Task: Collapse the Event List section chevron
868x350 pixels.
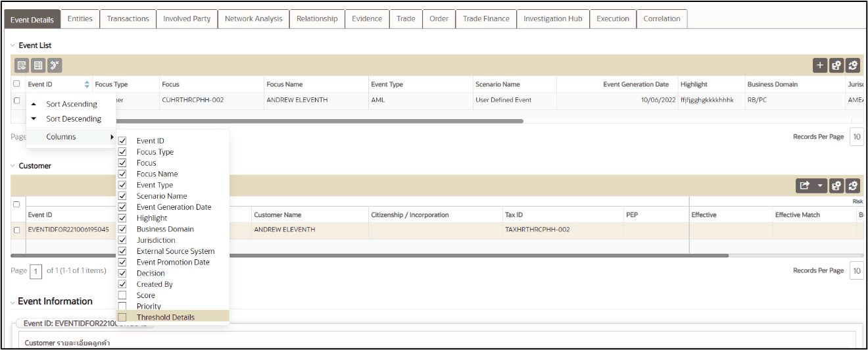Action: click(x=12, y=45)
